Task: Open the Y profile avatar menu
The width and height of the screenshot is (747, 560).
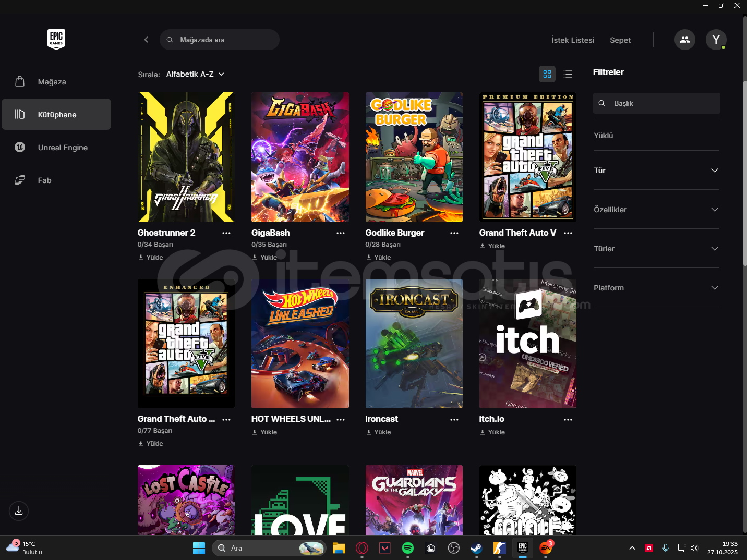Action: [716, 40]
